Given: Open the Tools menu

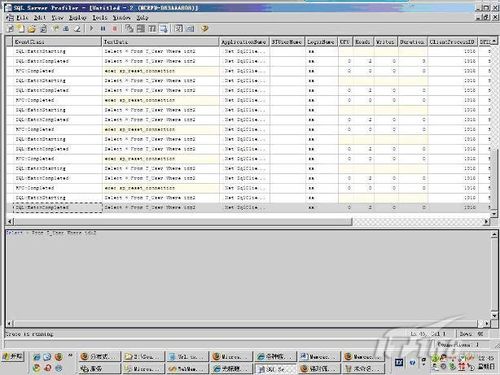Looking at the screenshot, I should point(100,17).
